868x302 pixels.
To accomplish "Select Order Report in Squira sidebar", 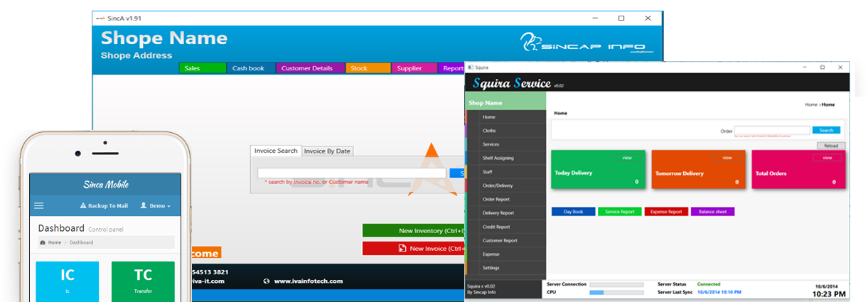I will point(505,199).
